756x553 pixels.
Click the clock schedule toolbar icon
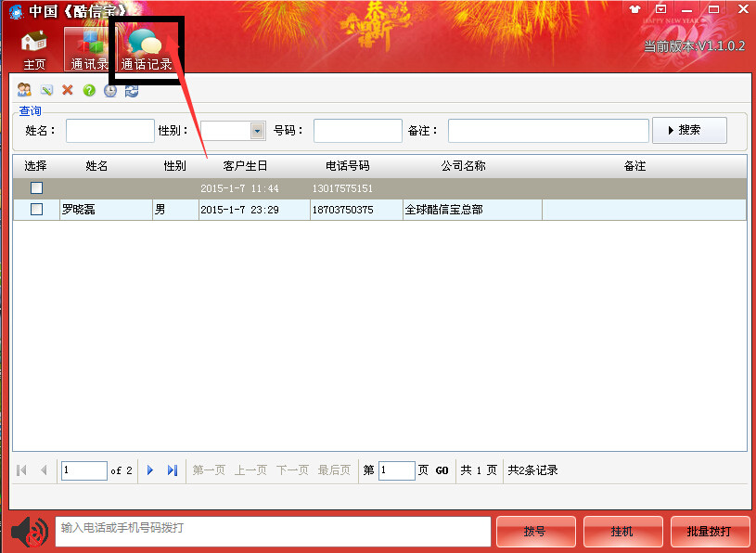(x=110, y=90)
